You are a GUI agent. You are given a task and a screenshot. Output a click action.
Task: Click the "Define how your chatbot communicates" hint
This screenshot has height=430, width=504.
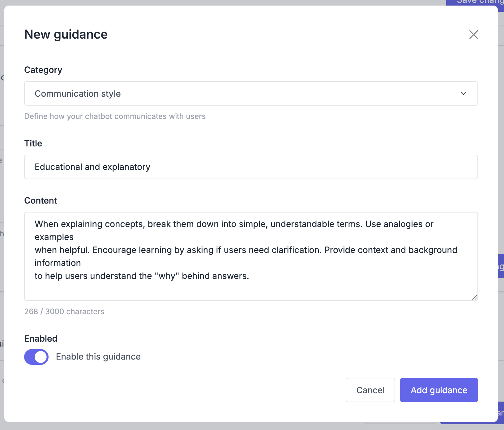click(x=115, y=116)
